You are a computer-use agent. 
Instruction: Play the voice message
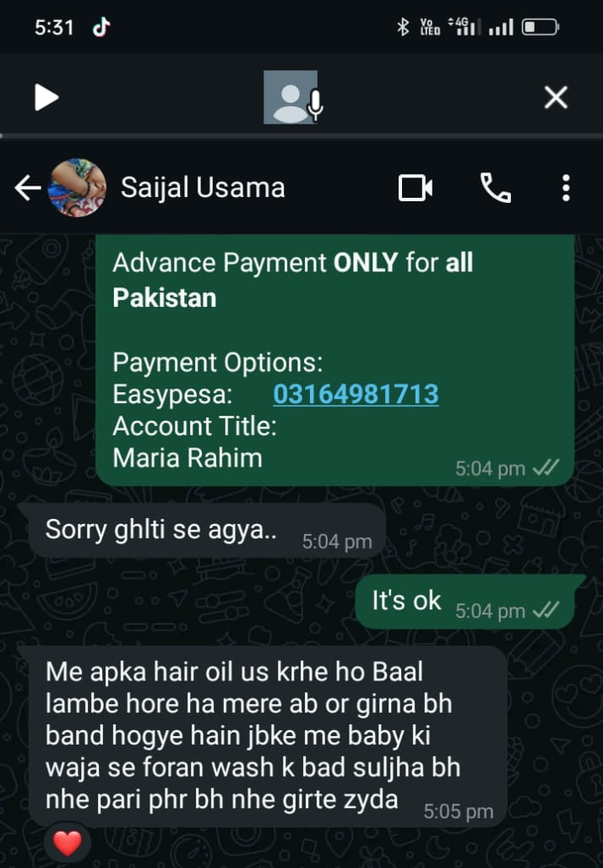[46, 97]
